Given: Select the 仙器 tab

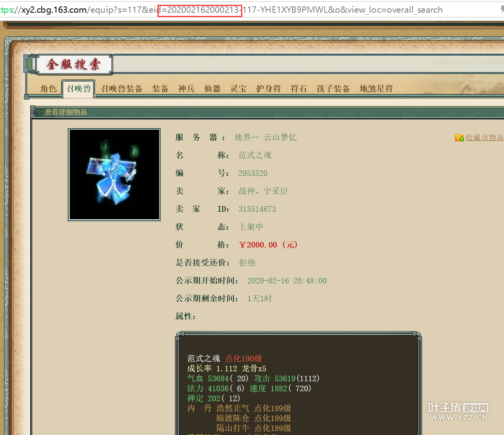Looking at the screenshot, I should 212,89.
